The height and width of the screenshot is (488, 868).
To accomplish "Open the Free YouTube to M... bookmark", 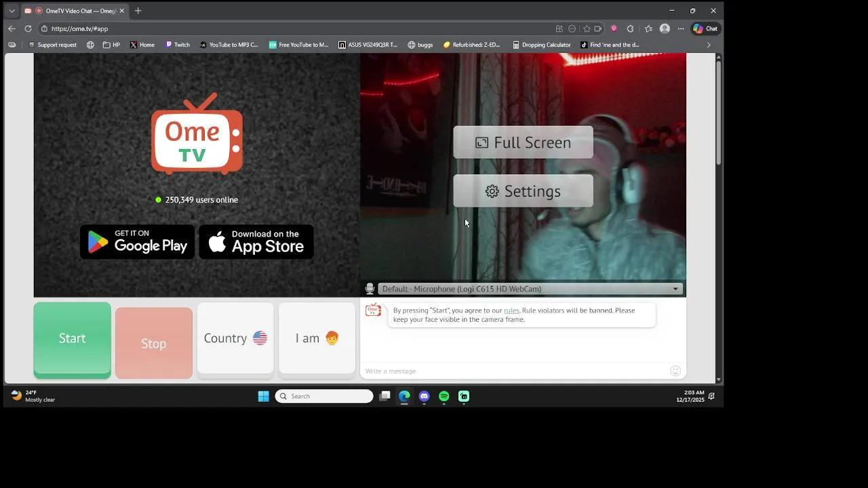I will coord(298,45).
